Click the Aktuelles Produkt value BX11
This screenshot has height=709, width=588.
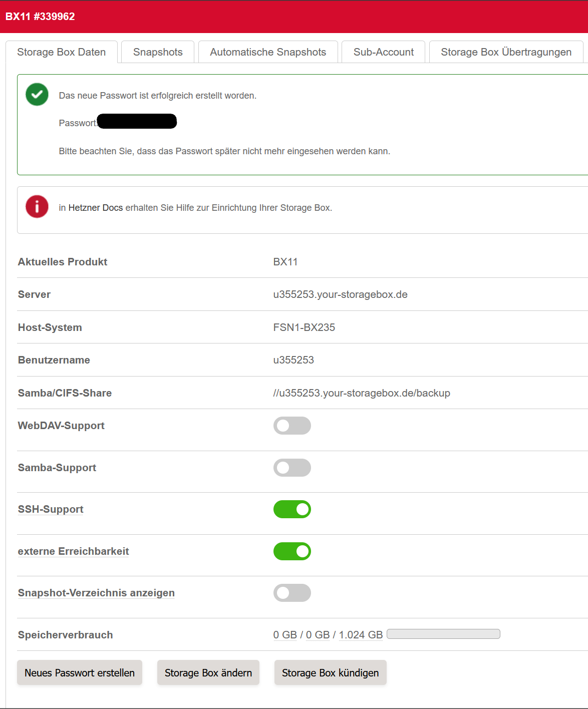(x=285, y=262)
